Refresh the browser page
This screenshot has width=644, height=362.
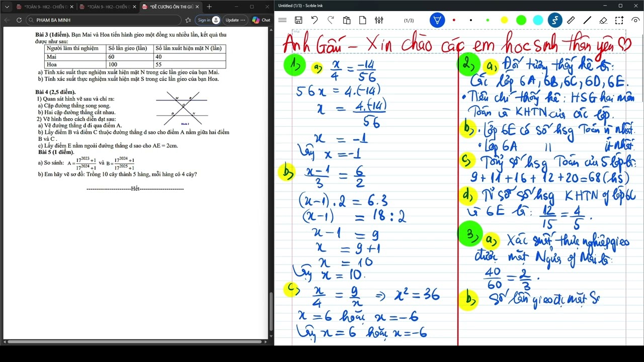(19, 20)
